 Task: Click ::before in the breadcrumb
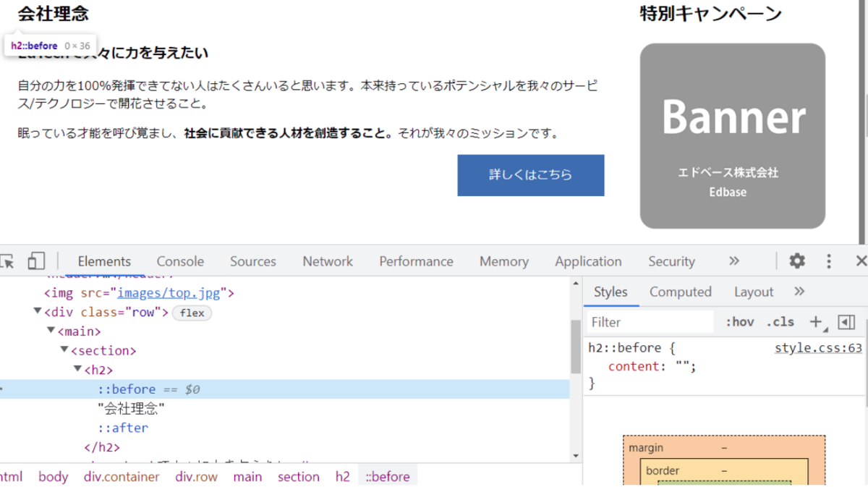[388, 476]
